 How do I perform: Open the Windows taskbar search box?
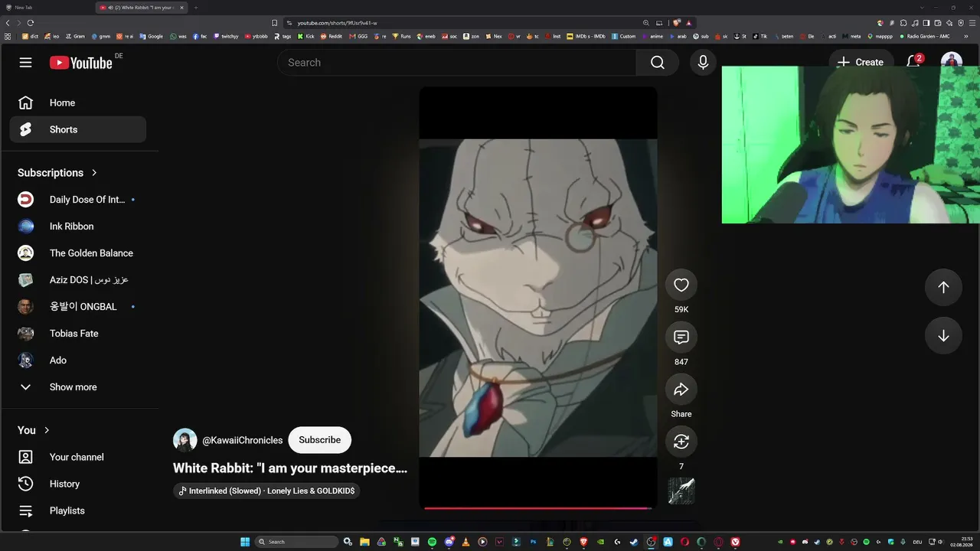(x=296, y=542)
